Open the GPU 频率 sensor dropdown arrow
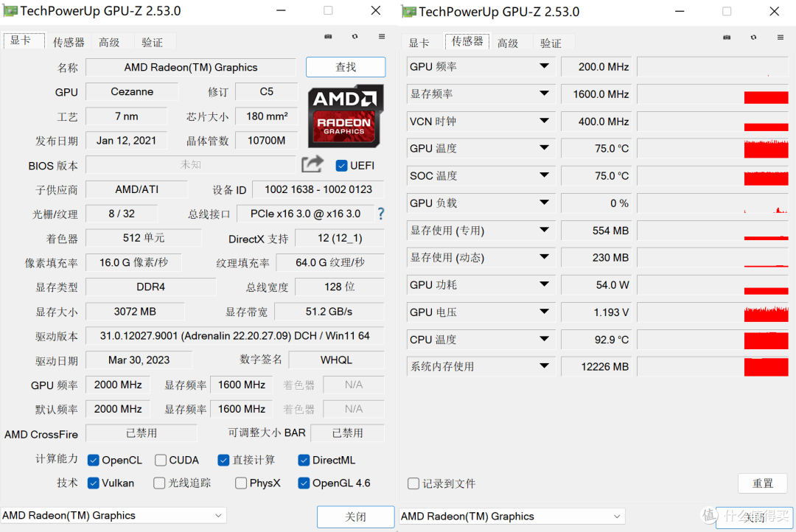Image resolution: width=796 pixels, height=532 pixels. click(544, 66)
